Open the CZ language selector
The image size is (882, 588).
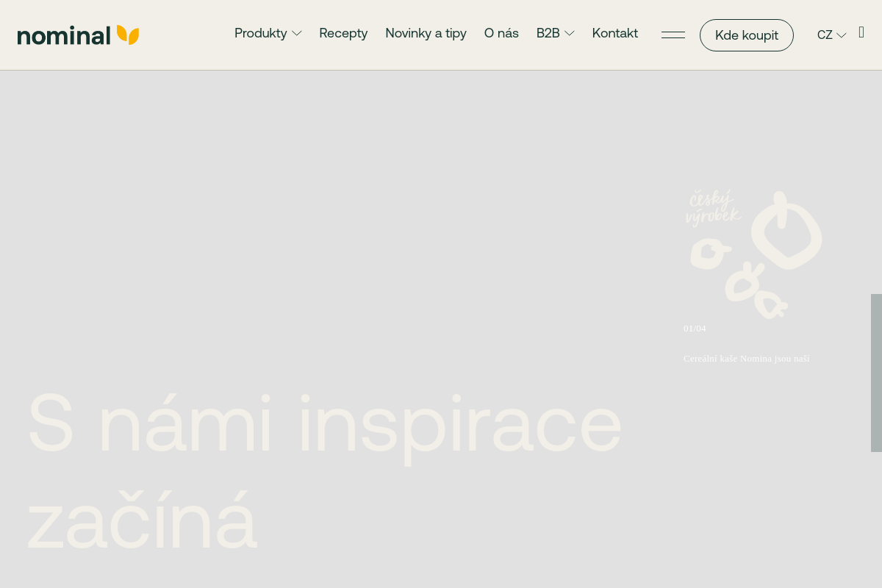coord(831,35)
